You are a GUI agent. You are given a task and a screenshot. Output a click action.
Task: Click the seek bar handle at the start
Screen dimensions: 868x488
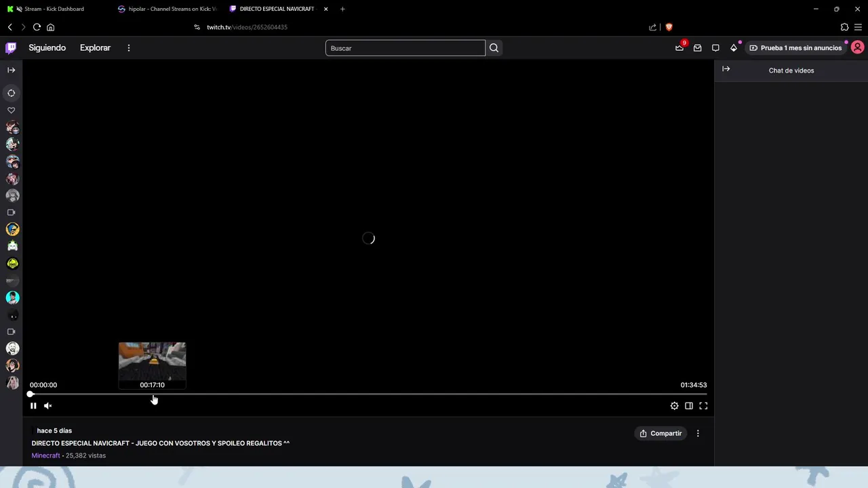tap(31, 394)
